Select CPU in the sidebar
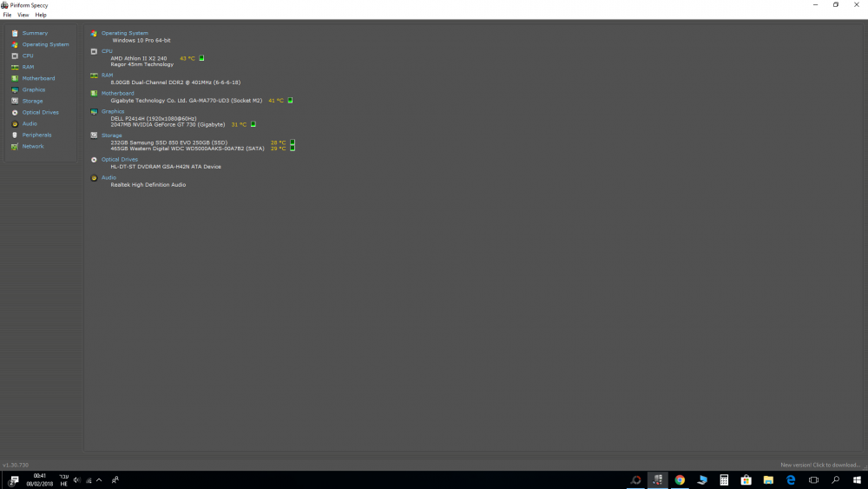Viewport: 868px width, 489px height. (x=28, y=56)
